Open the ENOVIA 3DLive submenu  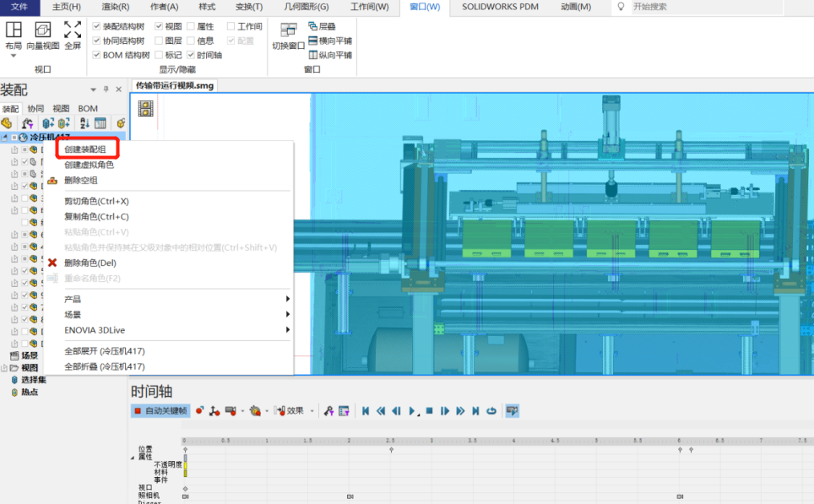176,330
